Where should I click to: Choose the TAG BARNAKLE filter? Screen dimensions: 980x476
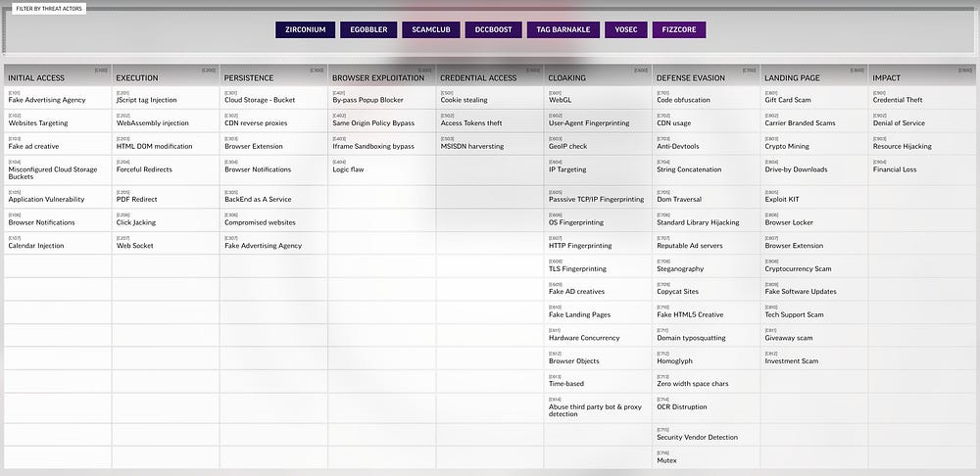(563, 29)
